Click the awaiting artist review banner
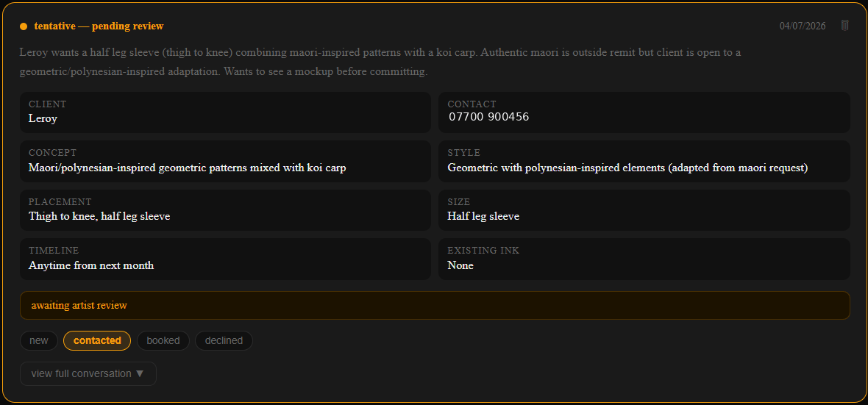Viewport: 868px width, 405px height. coord(435,306)
